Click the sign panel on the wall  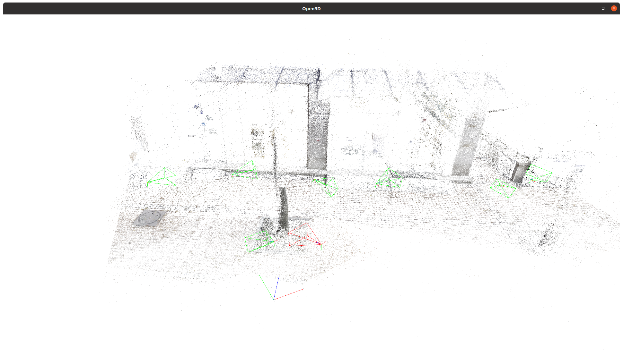tap(257, 141)
